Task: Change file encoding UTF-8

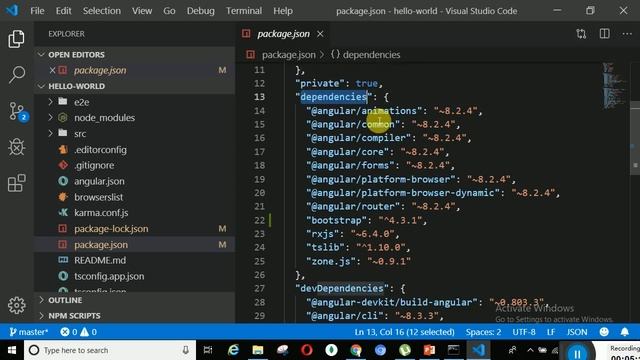Action: pos(524,332)
